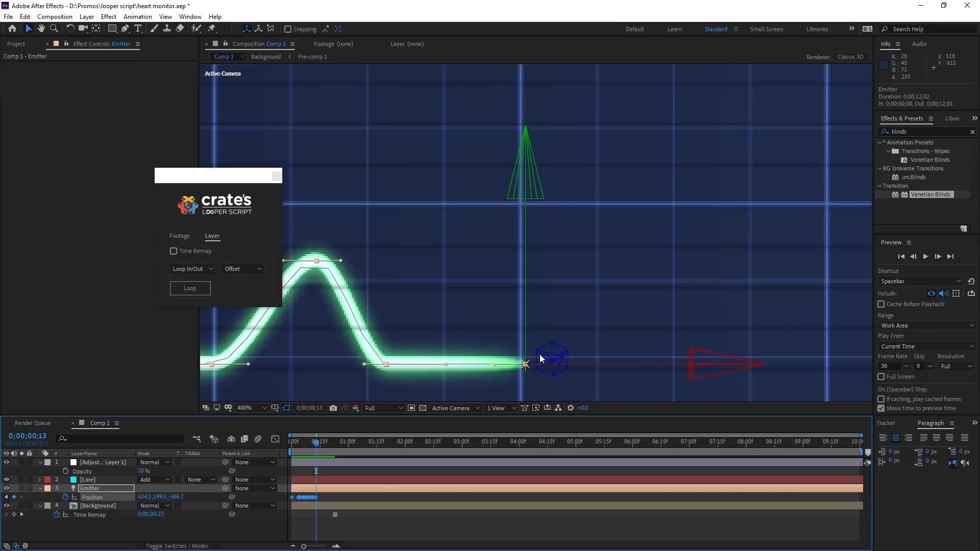The image size is (980, 551).
Task: Select the Pen tool
Action: pos(125,29)
